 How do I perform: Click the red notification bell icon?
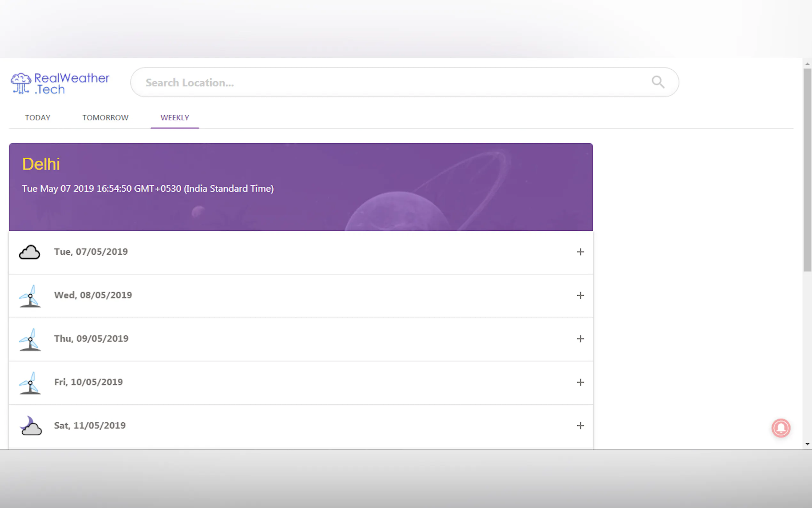pyautogui.click(x=780, y=428)
